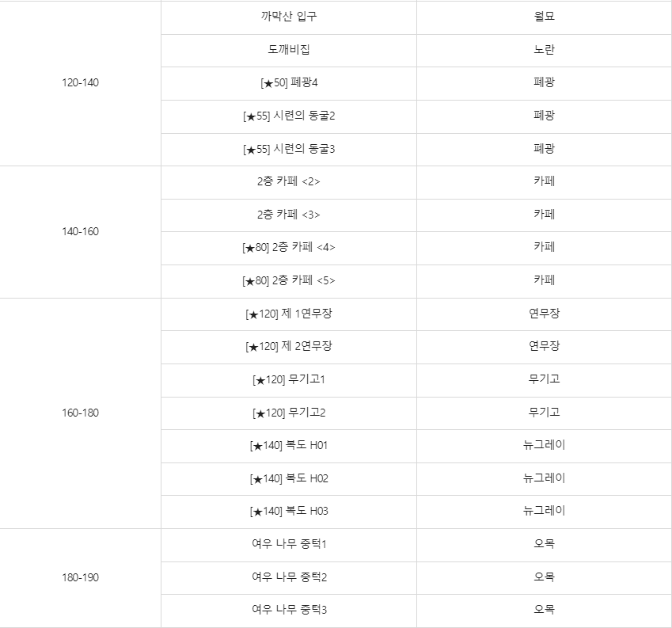The height and width of the screenshot is (628, 672).
Task: Select the 도깨비집 table cell
Action: tap(289, 51)
